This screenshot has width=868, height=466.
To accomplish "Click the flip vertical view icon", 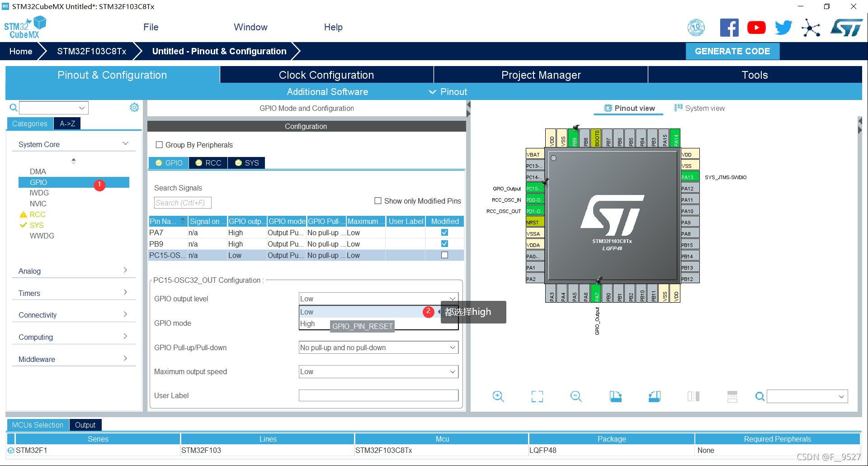I will pyautogui.click(x=732, y=396).
